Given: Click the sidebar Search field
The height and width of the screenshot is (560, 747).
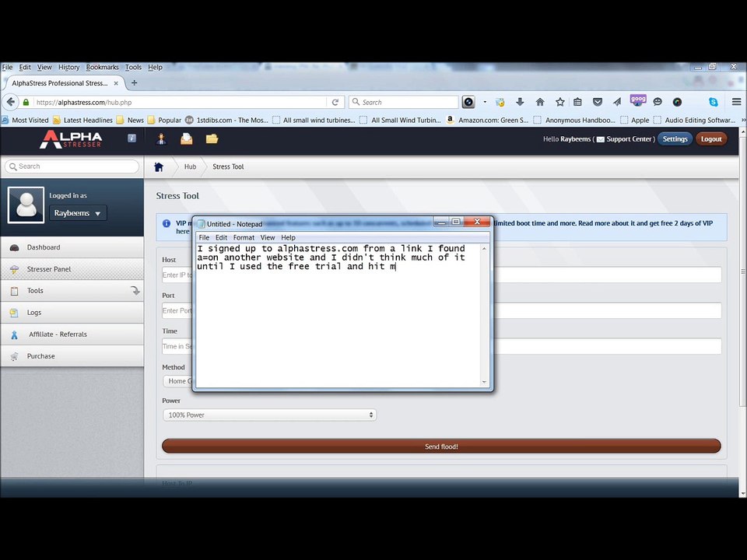Looking at the screenshot, I should click(x=72, y=166).
